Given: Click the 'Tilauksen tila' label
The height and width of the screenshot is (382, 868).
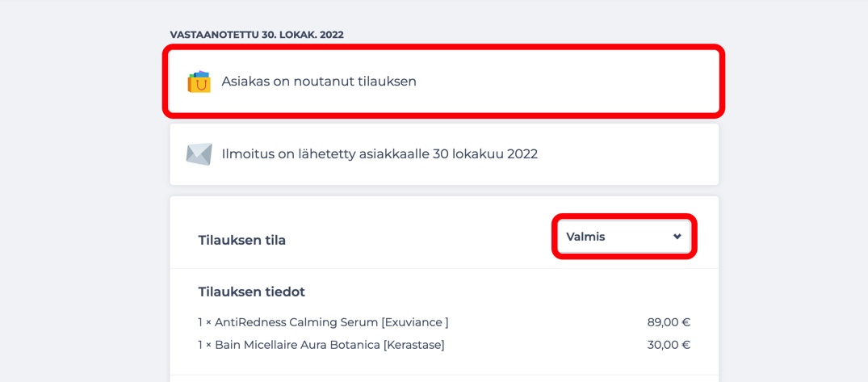Looking at the screenshot, I should (x=242, y=241).
